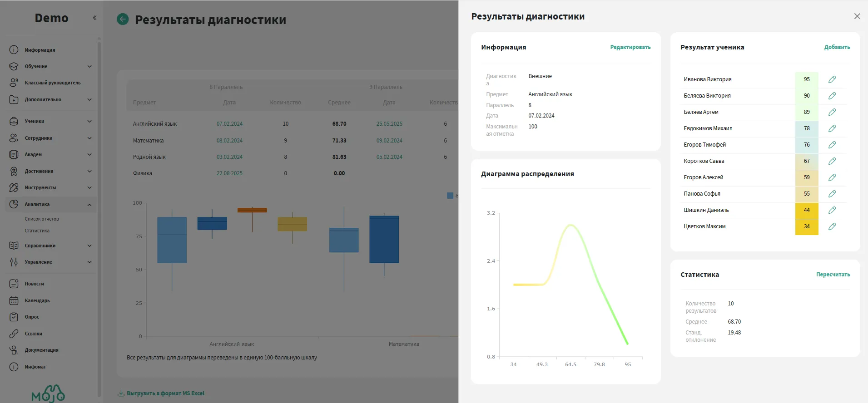The height and width of the screenshot is (403, 868).
Task: Click edit pencil for Евдокимов Михаил
Action: pos(832,128)
